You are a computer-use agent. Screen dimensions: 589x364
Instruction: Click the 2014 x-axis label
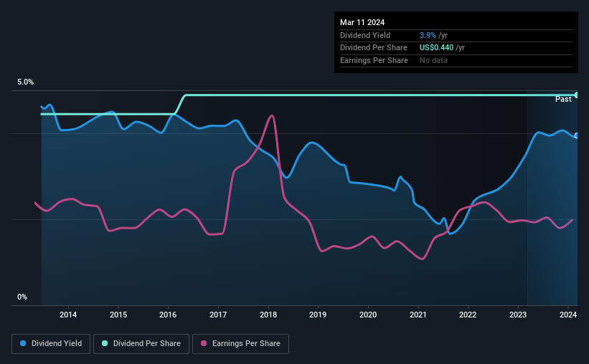(68, 315)
